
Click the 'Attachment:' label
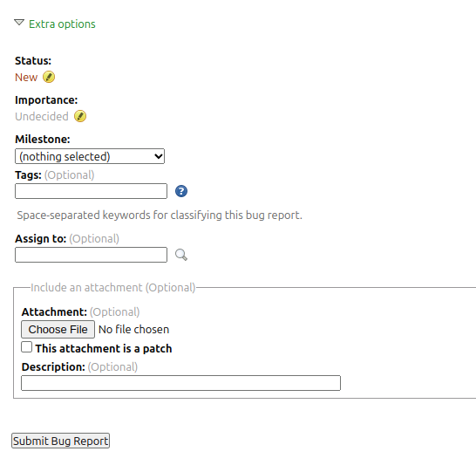tap(54, 312)
